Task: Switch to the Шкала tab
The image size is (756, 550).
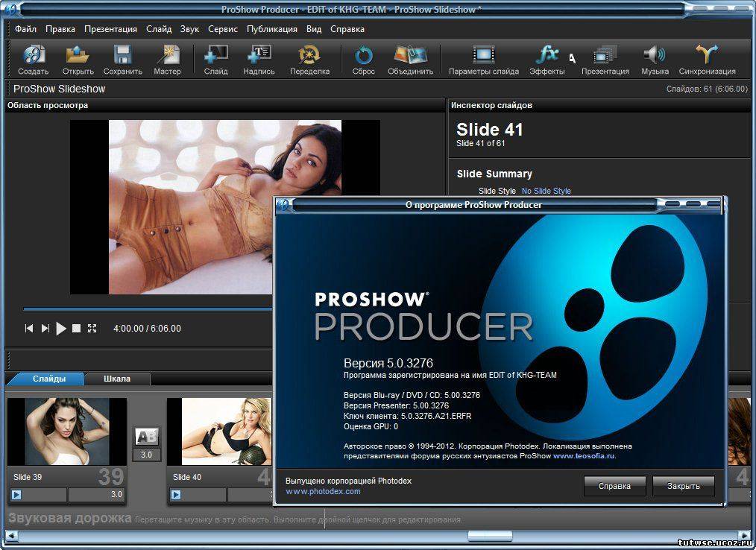Action: (x=117, y=379)
